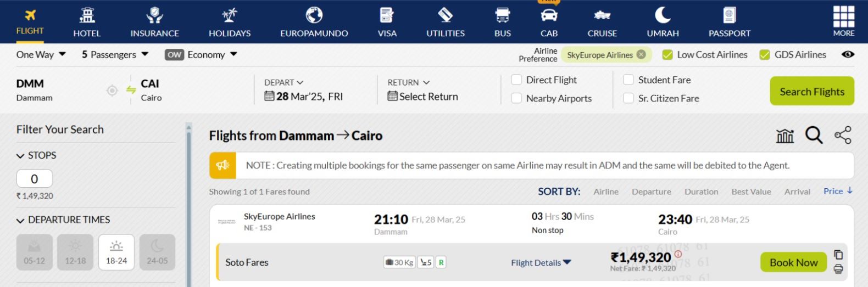Remove SkyEurope Airlines preference tag
Screen dimensions: 868x287
coord(641,54)
